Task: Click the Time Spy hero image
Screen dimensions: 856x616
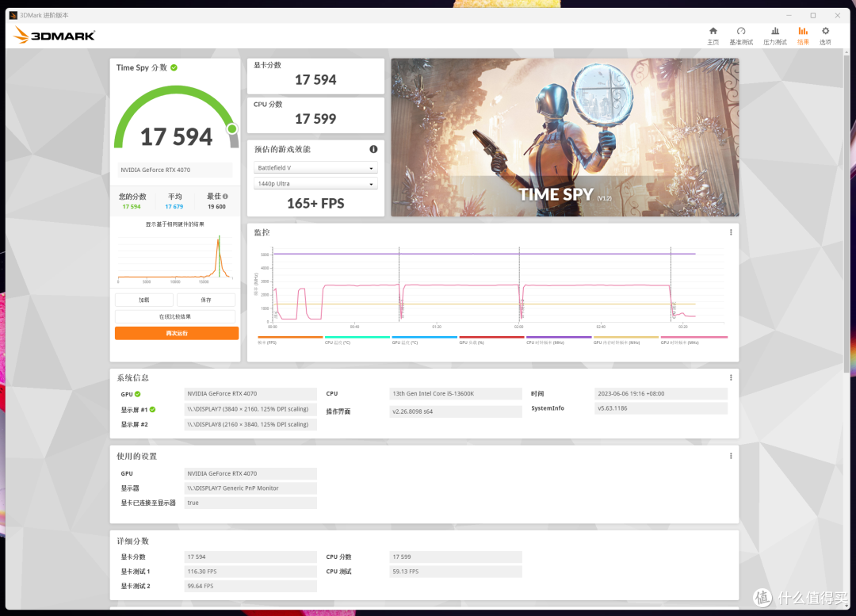Action: (x=565, y=137)
